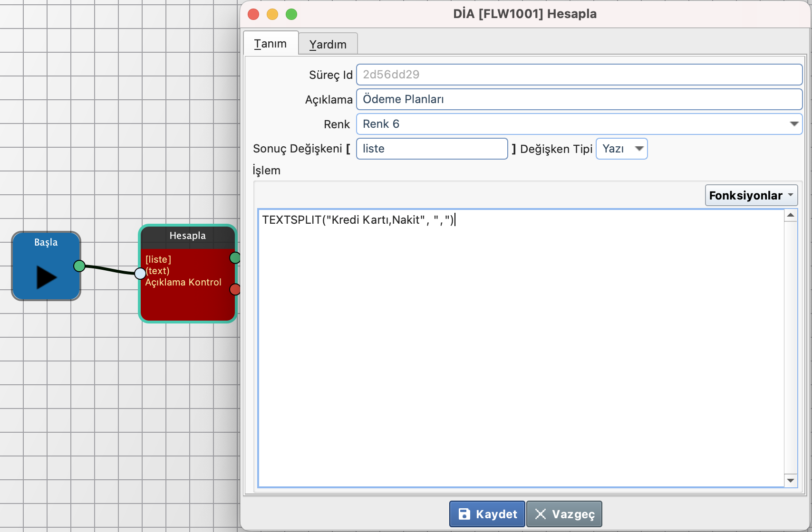Cancel using the Vazgeç button
Viewport: 812px width, 532px height.
564,514
